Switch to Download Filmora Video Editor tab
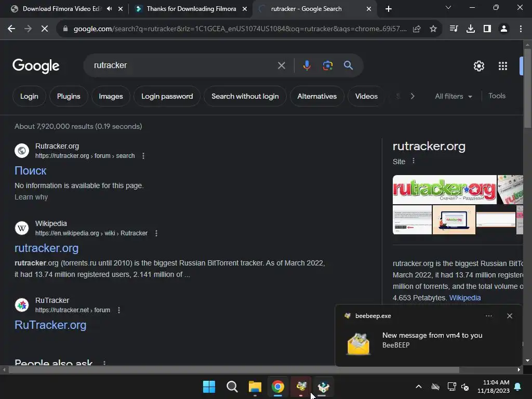This screenshot has width=532, height=399. click(62, 9)
